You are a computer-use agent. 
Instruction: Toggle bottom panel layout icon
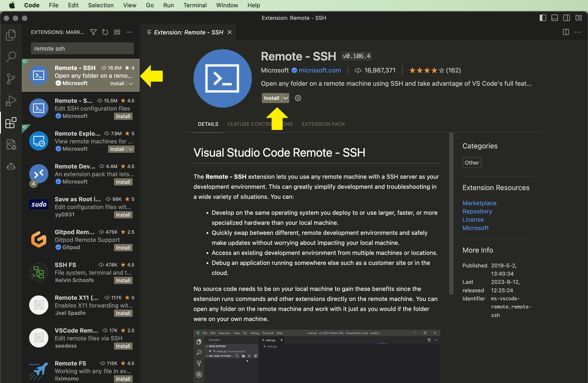(x=555, y=18)
